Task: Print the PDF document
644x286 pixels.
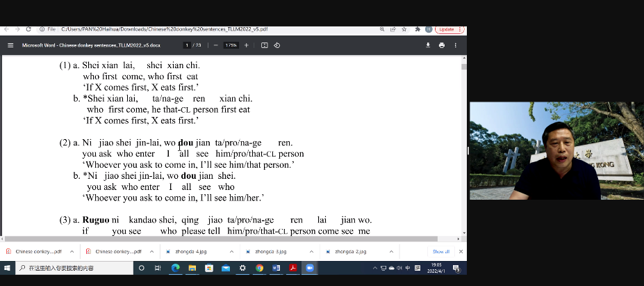Action: coord(442,45)
